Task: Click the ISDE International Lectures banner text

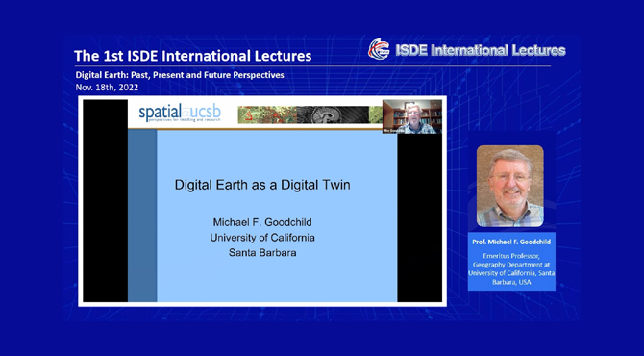Action: click(481, 50)
